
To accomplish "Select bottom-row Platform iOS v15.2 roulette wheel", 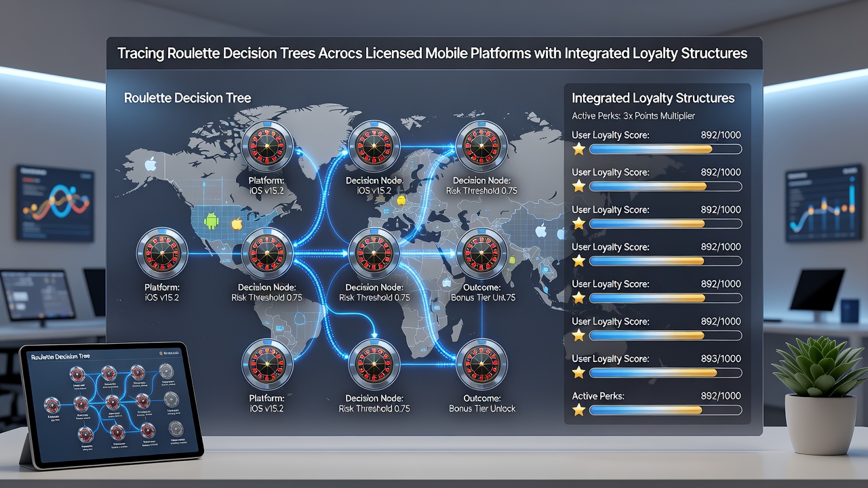I will 268,364.
